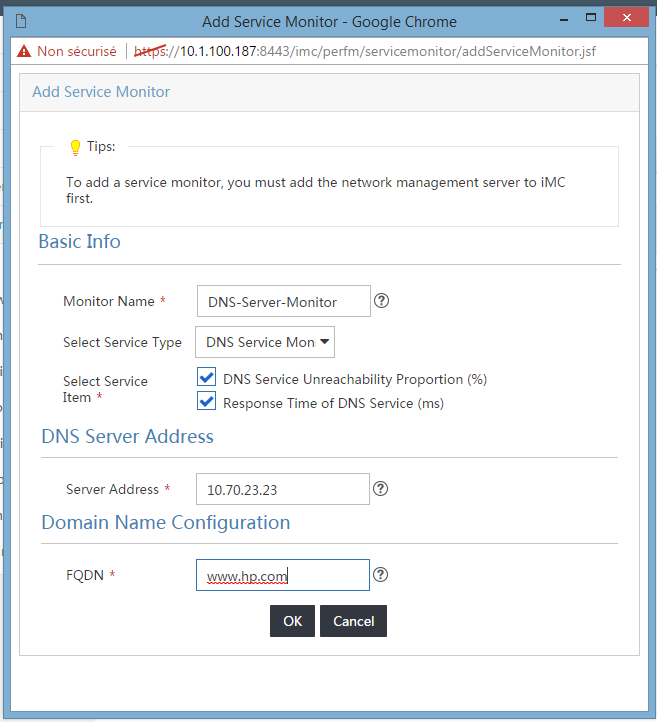Select the addServiceMonitor.jsf URL in address bar
The height and width of the screenshot is (722, 657).
365,51
